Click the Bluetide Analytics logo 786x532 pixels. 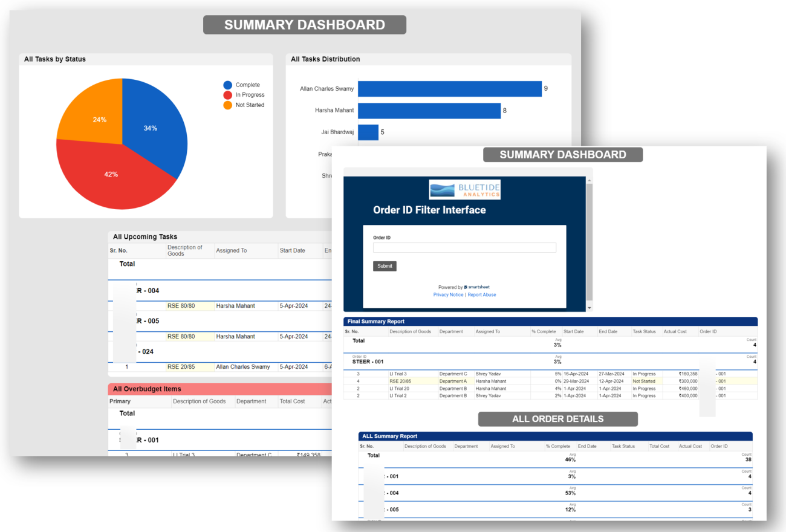tap(464, 189)
